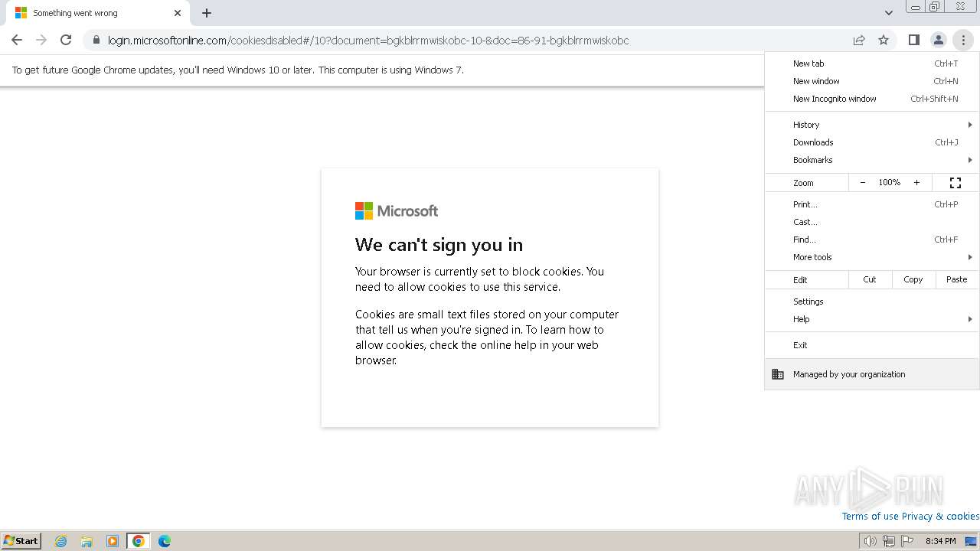Open the tab search chevron
980x551 pixels.
click(x=888, y=13)
